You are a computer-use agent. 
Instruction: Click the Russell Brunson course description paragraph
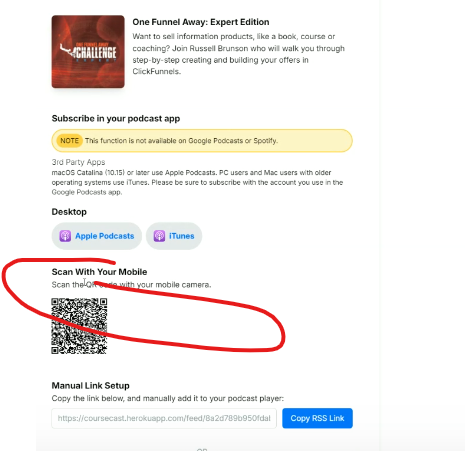[238, 54]
